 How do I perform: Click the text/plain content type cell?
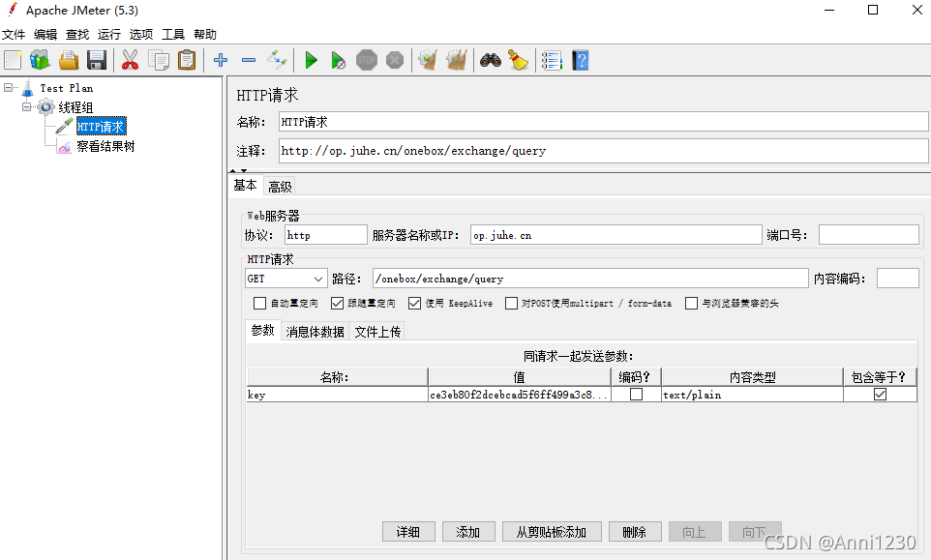point(752,395)
